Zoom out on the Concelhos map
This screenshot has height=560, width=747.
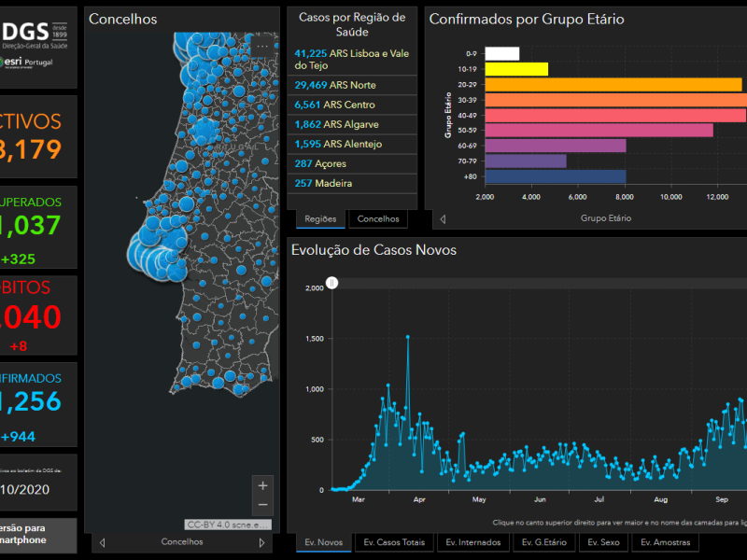pos(262,505)
